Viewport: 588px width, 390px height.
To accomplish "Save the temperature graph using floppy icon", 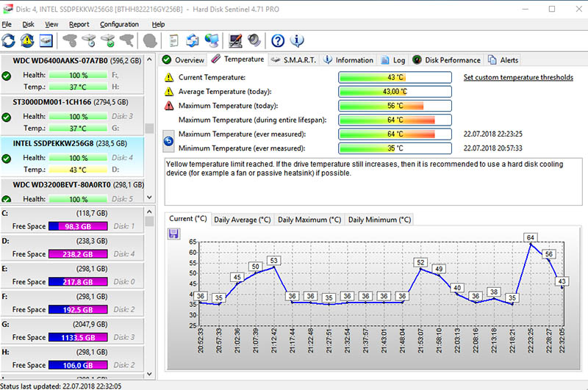I will pyautogui.click(x=174, y=234).
